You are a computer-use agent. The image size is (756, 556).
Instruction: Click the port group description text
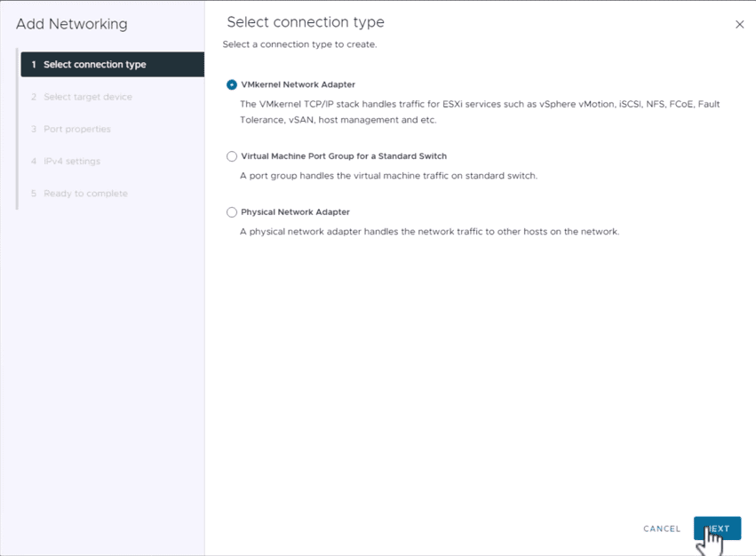click(388, 176)
